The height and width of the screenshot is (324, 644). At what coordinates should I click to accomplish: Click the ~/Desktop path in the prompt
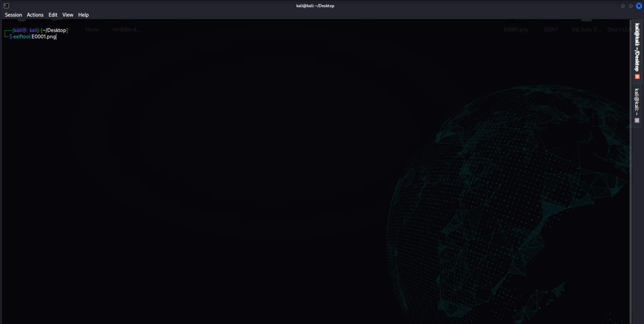(54, 30)
